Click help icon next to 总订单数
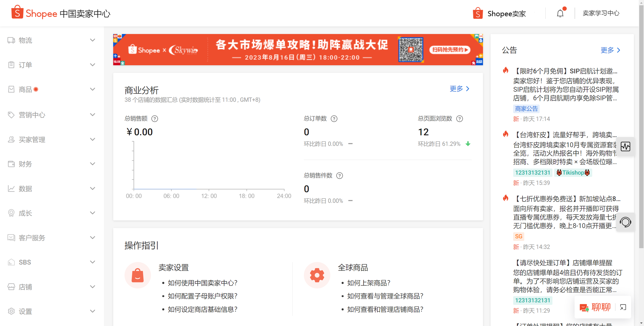Viewport: 644px width, 326px height. [x=334, y=119]
